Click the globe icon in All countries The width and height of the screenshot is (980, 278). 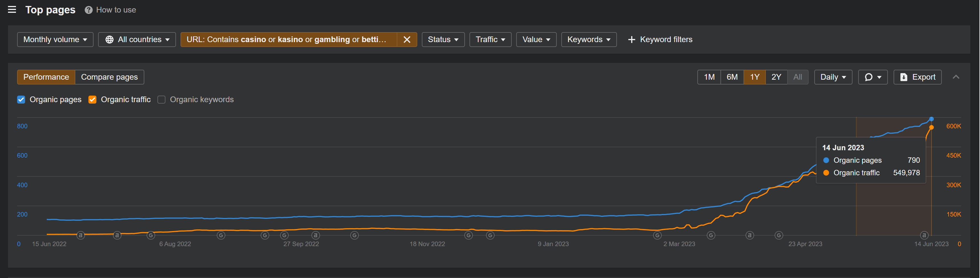[109, 40]
